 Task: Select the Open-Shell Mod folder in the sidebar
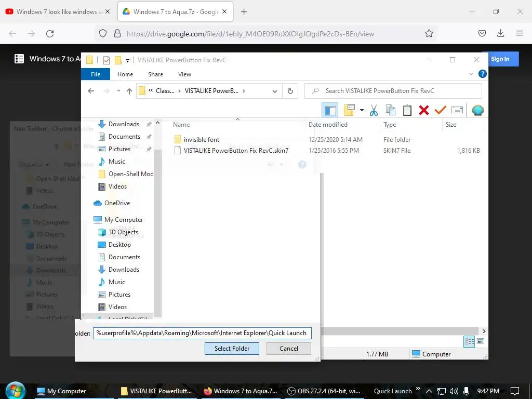(x=130, y=174)
